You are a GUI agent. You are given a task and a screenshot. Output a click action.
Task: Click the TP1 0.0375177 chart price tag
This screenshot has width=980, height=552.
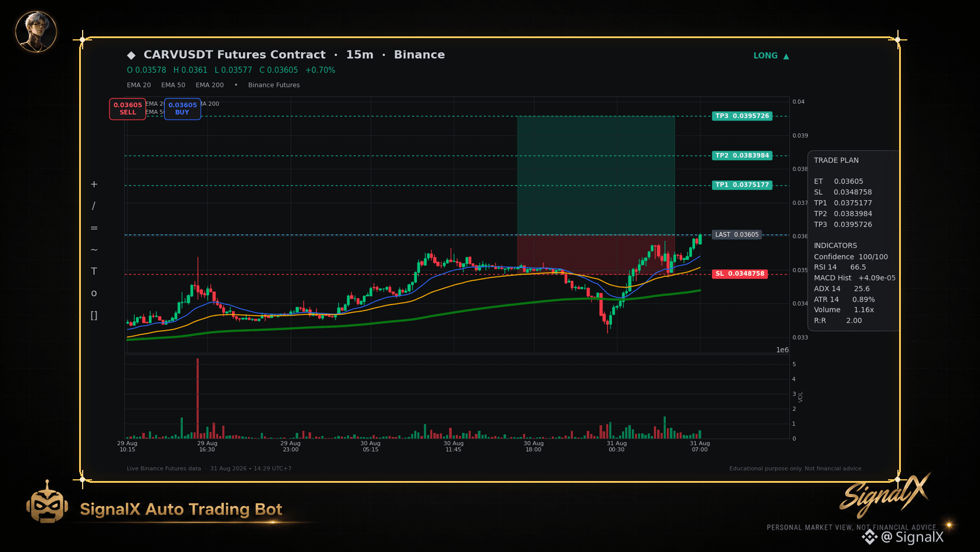point(742,185)
